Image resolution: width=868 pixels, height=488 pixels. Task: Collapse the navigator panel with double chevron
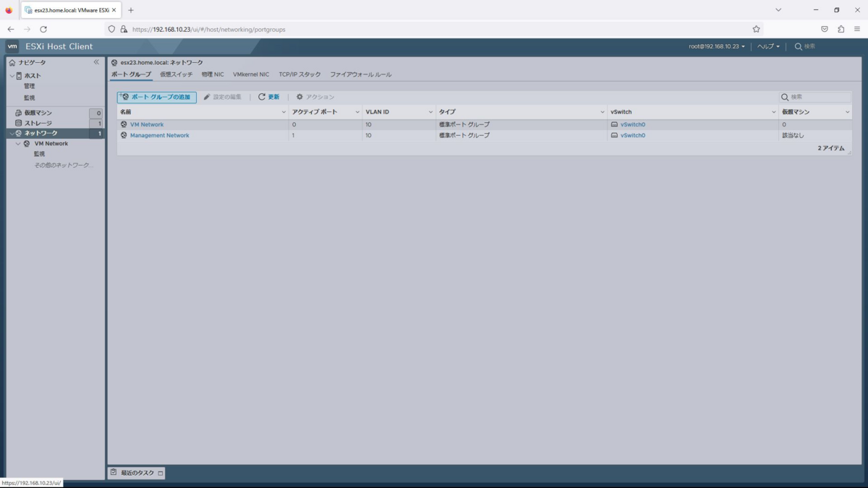pyautogui.click(x=96, y=62)
